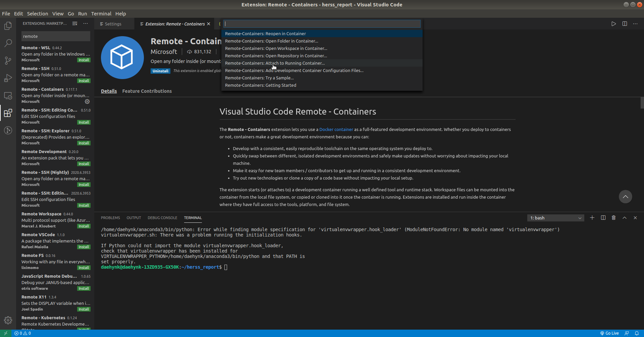Click the run play icon in editor toolbar

[x=613, y=24]
